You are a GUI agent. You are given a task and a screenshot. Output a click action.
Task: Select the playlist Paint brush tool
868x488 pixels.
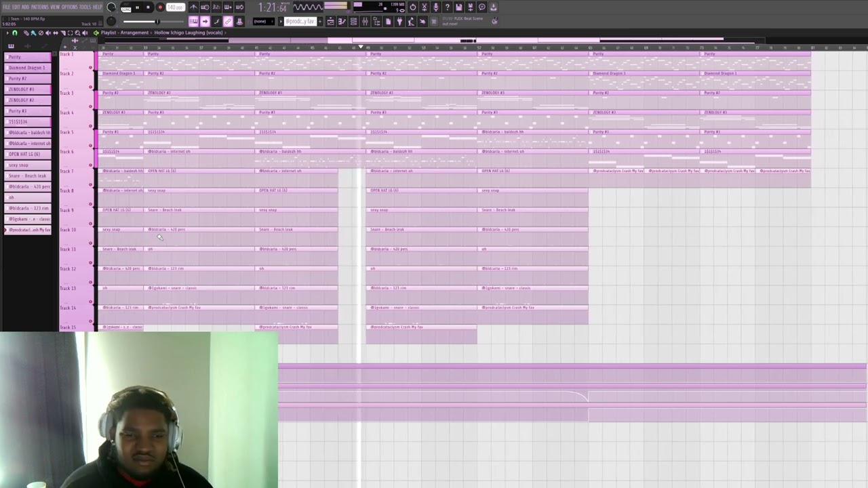(x=33, y=33)
